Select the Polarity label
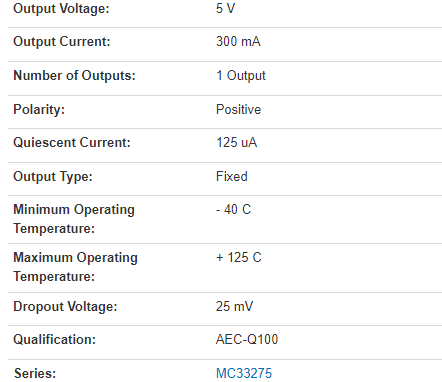 (39, 110)
